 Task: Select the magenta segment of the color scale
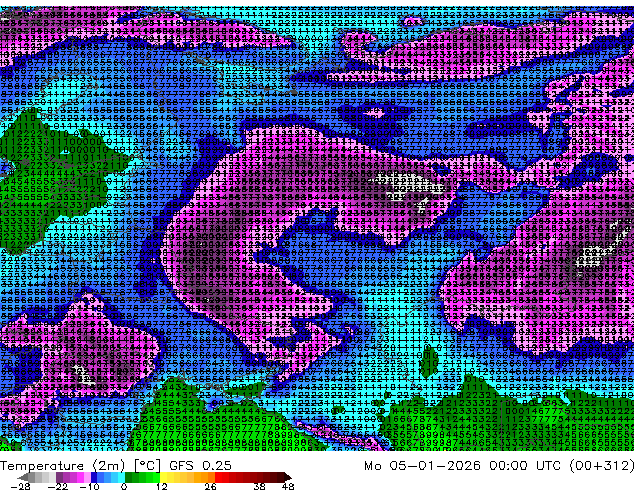click(73, 477)
